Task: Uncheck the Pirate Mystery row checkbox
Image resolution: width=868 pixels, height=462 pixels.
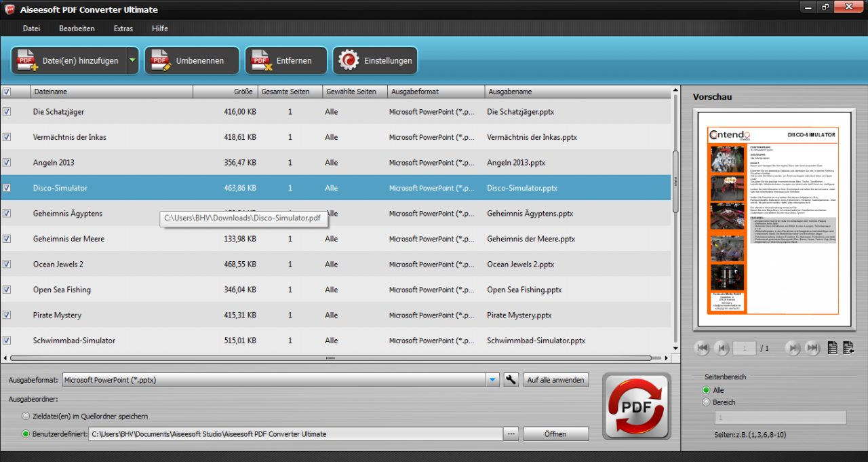Action: point(7,315)
